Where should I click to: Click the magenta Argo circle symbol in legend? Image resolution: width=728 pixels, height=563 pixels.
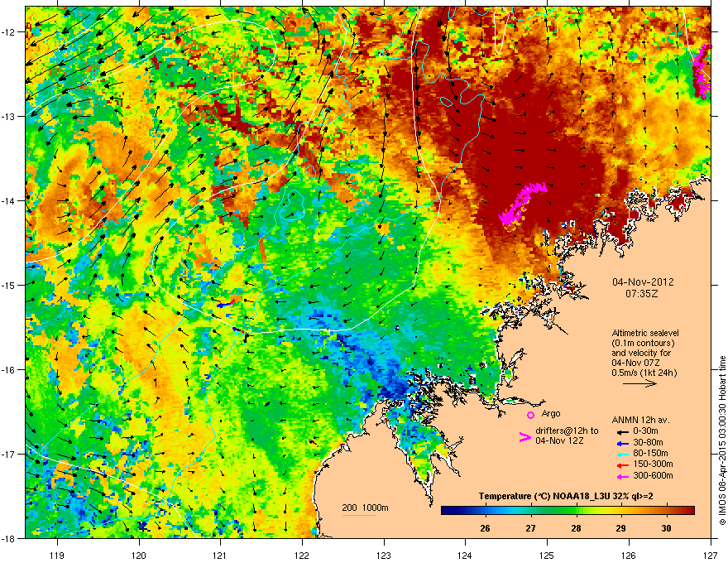[530, 415]
